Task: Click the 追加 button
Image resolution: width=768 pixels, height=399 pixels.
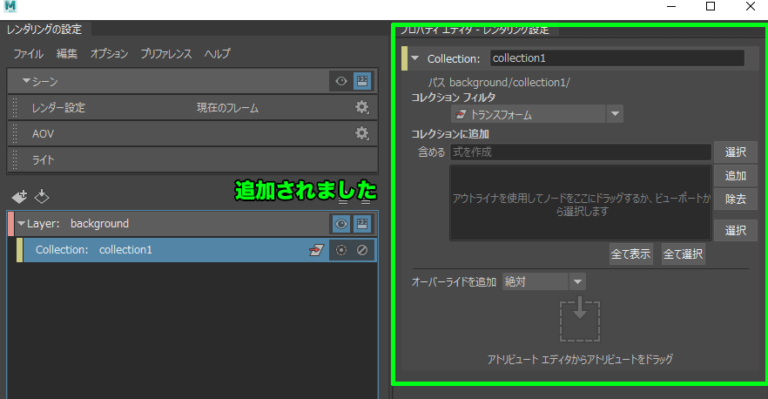Action: click(x=735, y=175)
